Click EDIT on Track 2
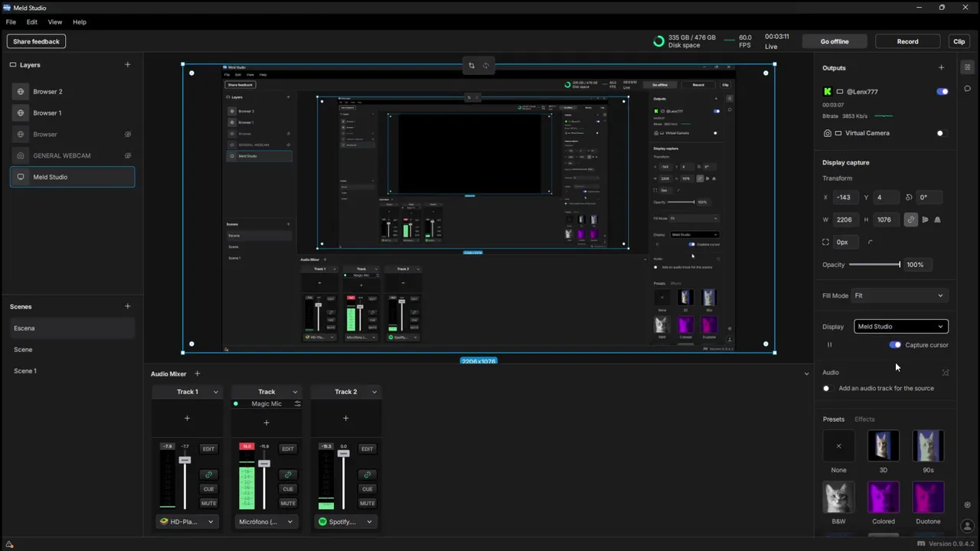This screenshot has width=980, height=551. pos(367,449)
